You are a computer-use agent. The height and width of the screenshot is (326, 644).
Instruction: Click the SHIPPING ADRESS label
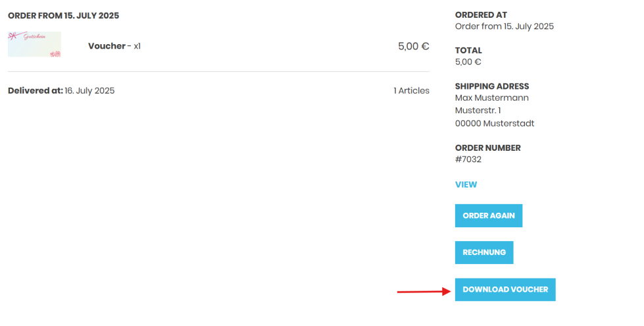pyautogui.click(x=491, y=86)
